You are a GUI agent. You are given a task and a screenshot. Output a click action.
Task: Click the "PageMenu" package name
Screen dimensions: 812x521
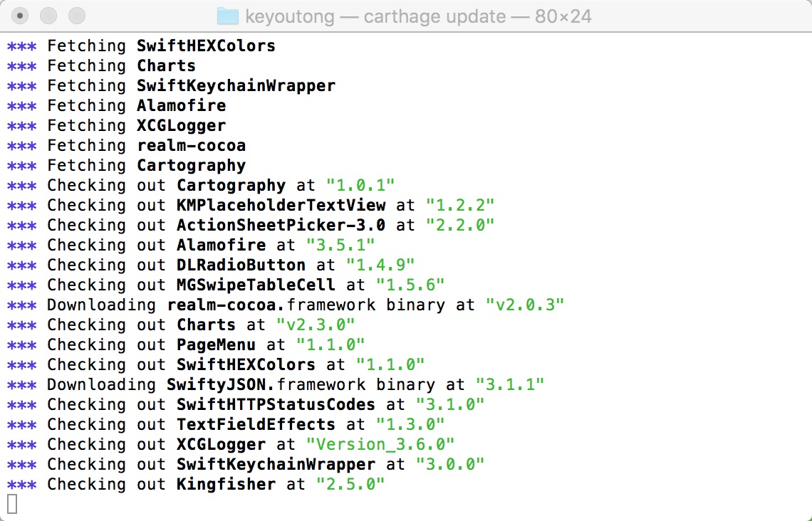[x=216, y=344]
